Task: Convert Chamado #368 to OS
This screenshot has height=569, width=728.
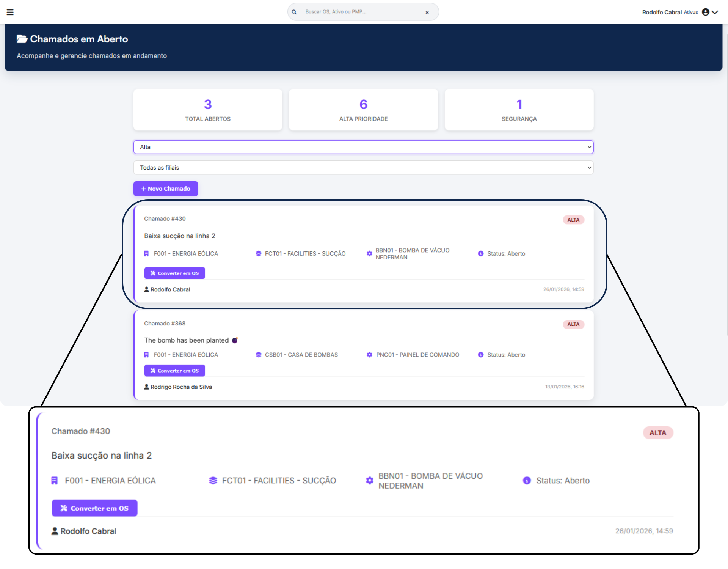Action: (x=174, y=371)
